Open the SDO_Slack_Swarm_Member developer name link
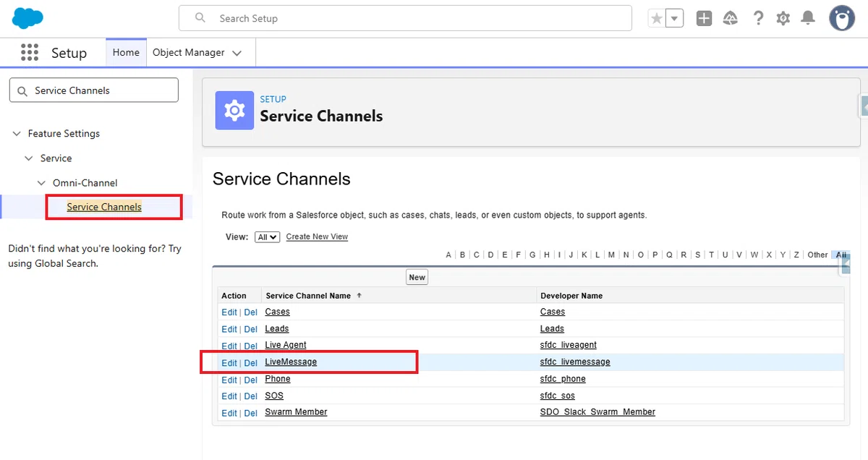The image size is (868, 460). coord(597,412)
